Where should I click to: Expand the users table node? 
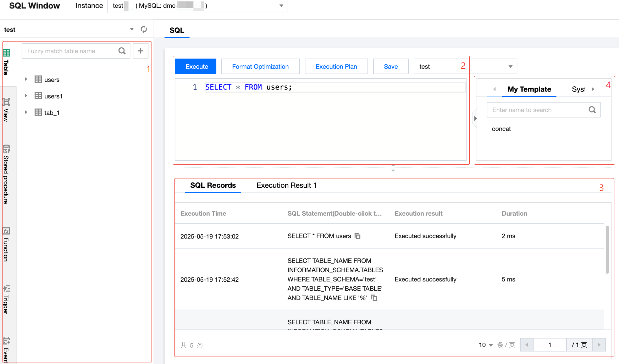(26, 79)
